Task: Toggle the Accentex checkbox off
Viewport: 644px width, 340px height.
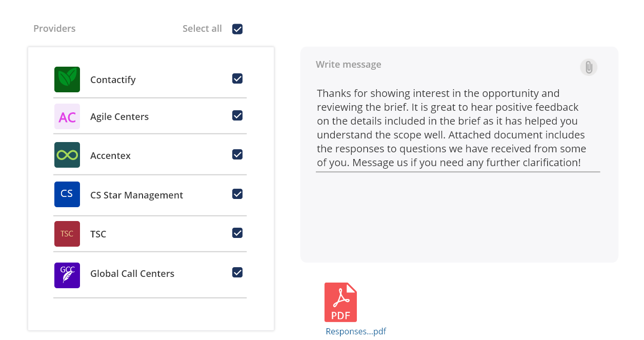Action: coord(237,154)
